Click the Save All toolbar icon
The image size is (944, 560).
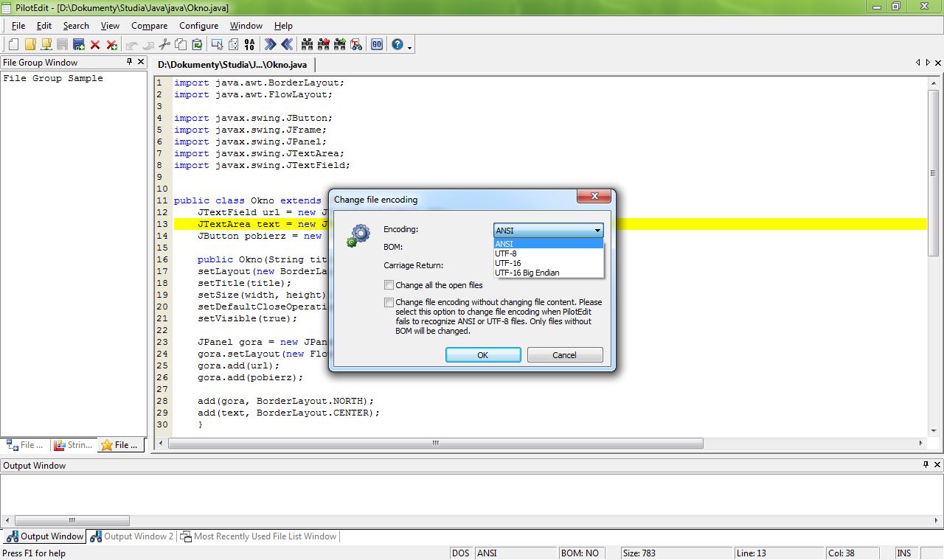[79, 44]
